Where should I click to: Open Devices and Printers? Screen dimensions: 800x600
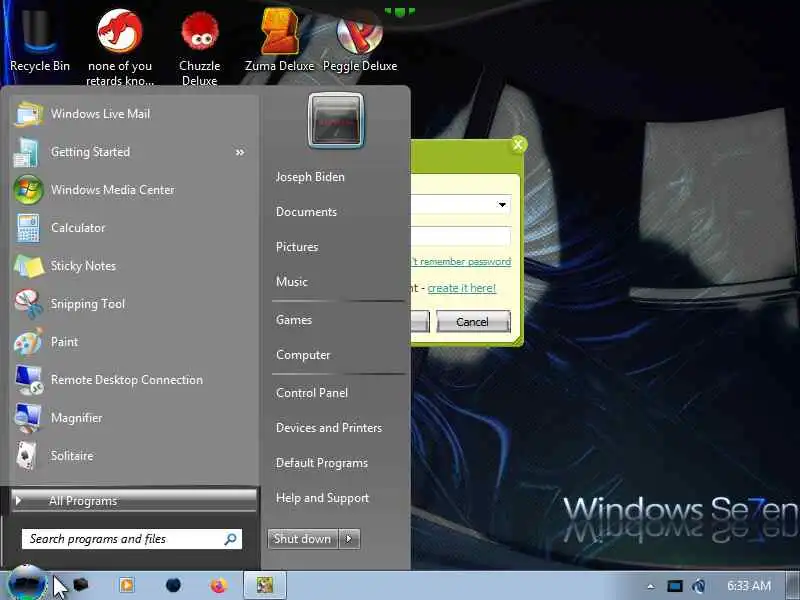pos(329,428)
